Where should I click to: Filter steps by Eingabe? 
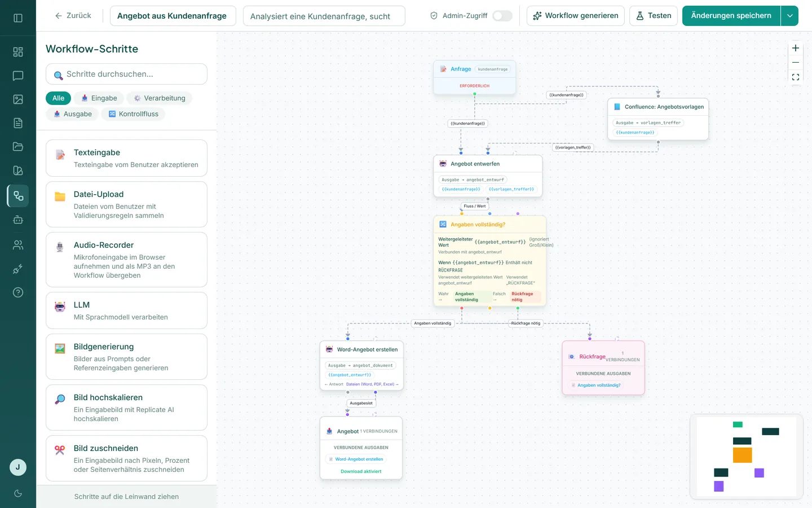point(99,98)
